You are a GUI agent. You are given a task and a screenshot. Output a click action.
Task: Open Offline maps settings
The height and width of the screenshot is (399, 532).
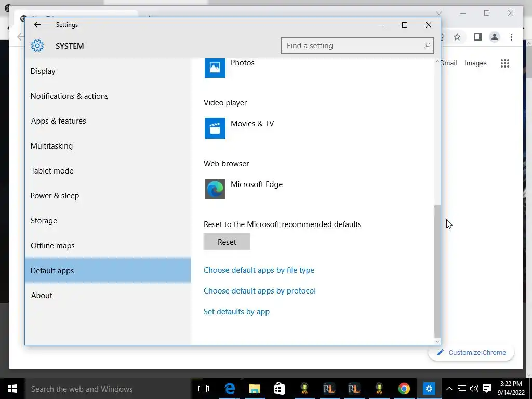pos(108,246)
